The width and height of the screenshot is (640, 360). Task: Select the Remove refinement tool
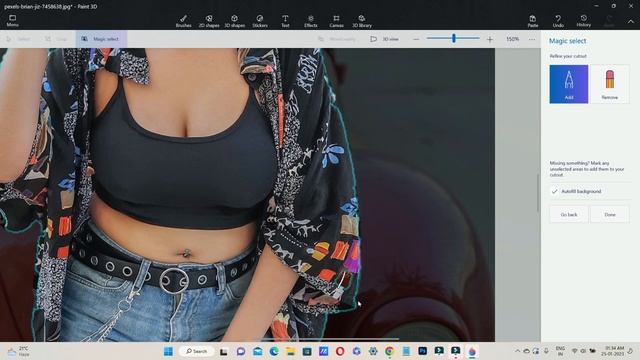[609, 84]
